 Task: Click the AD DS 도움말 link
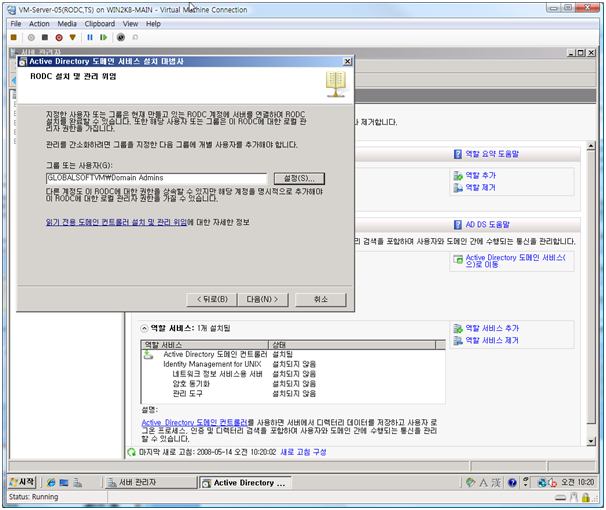[487, 225]
